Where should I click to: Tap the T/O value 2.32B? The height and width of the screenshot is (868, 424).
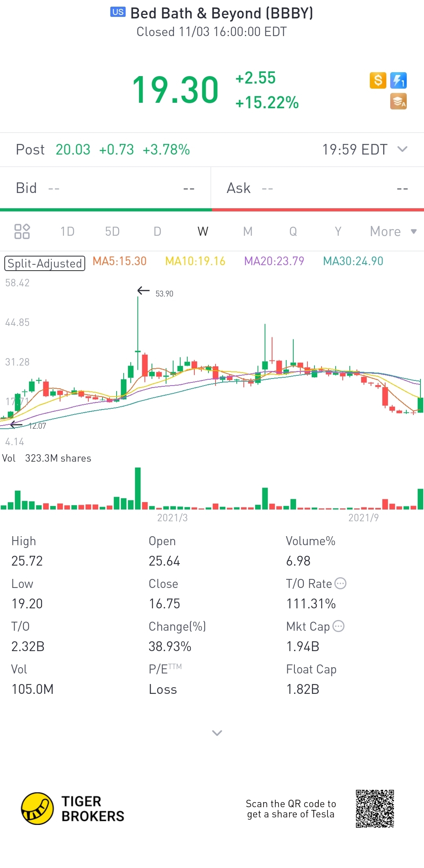[x=28, y=646]
